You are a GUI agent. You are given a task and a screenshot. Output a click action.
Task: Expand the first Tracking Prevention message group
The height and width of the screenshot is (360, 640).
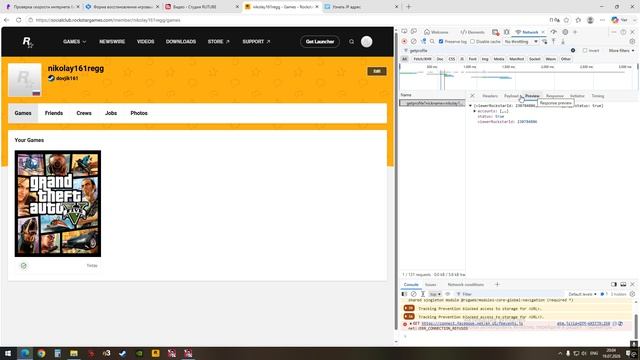pos(409,308)
